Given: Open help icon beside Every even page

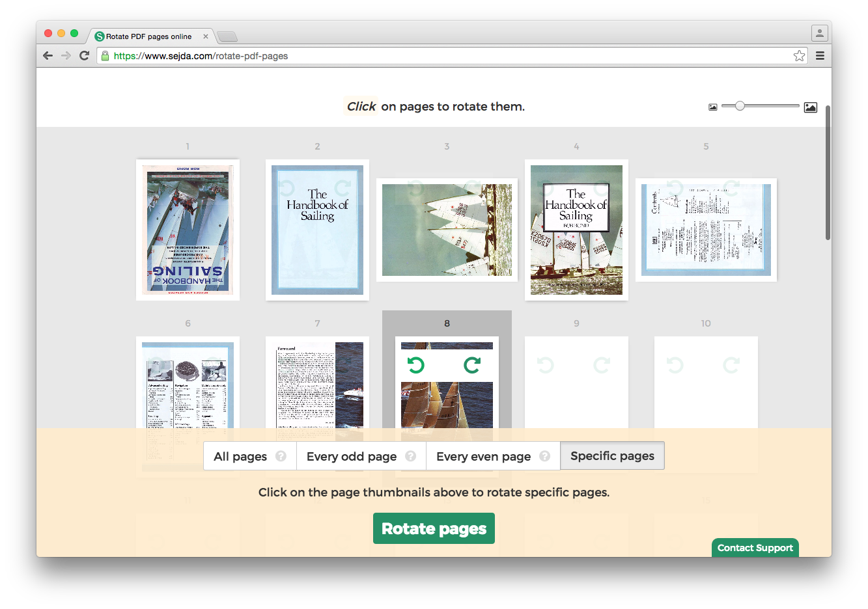Looking at the screenshot, I should pos(545,456).
